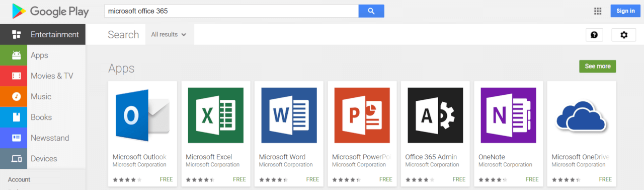The width and height of the screenshot is (644, 190).
Task: Click Microsoft Corporation under Outlook
Action: tap(139, 165)
